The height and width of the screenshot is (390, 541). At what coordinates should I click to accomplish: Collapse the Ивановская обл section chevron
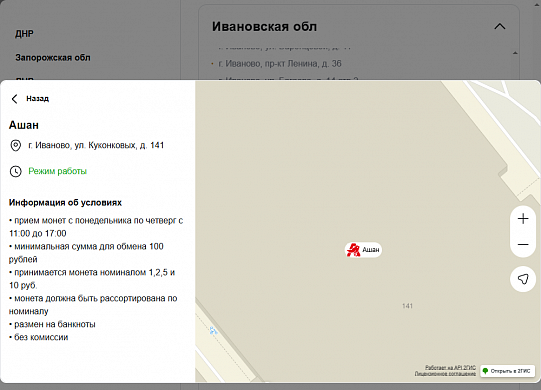point(500,26)
